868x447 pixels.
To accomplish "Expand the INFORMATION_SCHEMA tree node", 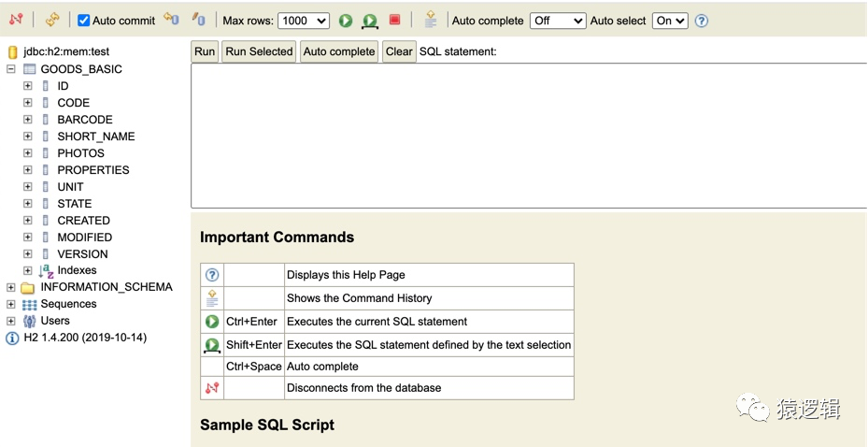I will coord(11,287).
